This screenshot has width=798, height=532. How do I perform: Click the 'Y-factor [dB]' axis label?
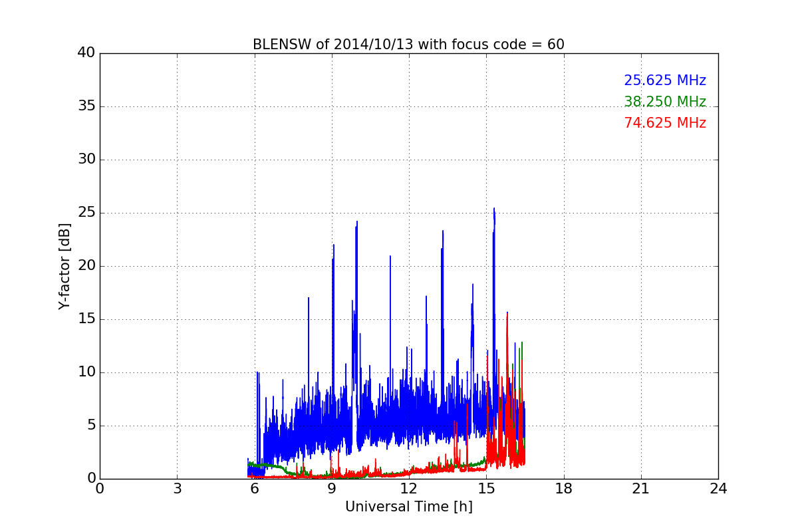tap(65, 266)
